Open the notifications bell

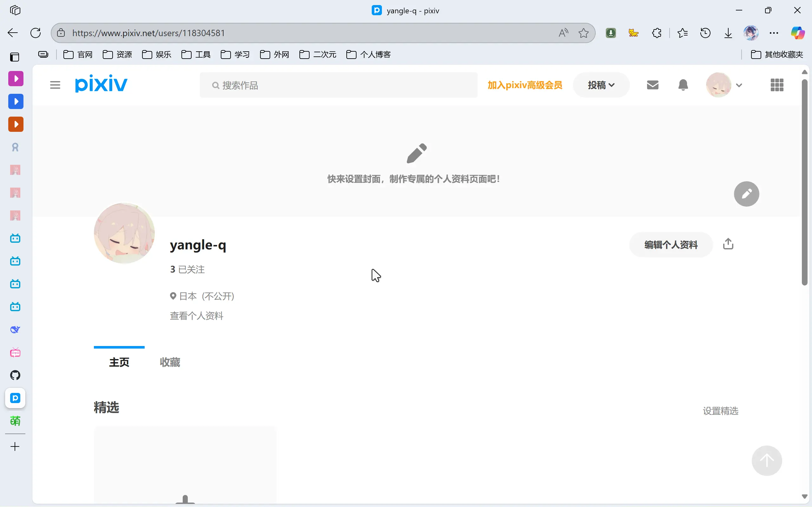pos(683,85)
